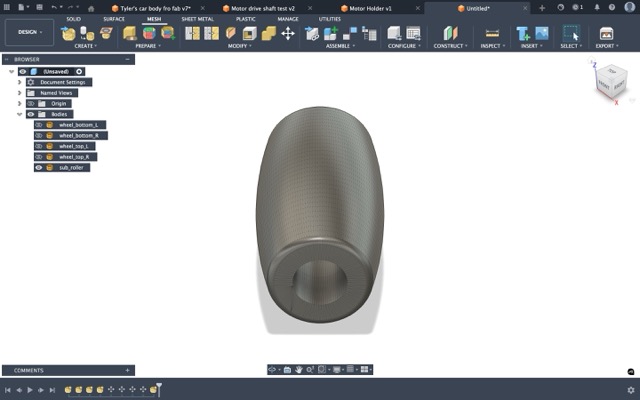Image resolution: width=640 pixels, height=400 pixels.
Task: Open the notifications bell icon
Action: tap(597, 7)
